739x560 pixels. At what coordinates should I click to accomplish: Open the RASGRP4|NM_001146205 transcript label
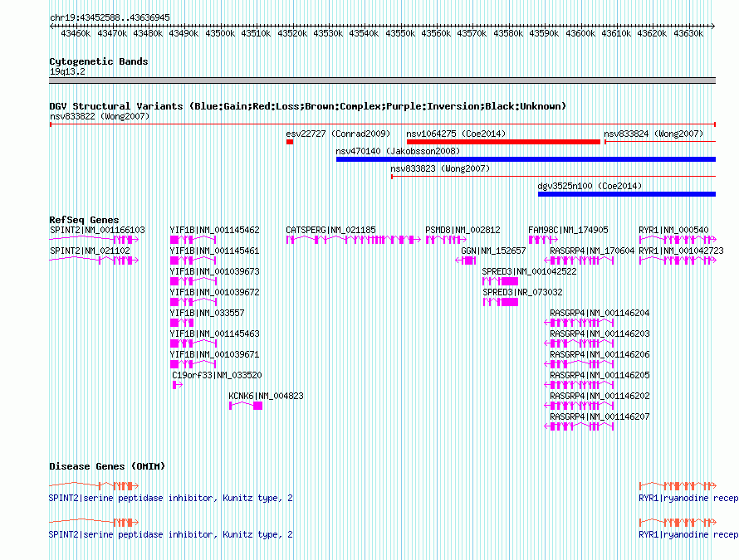[600, 375]
